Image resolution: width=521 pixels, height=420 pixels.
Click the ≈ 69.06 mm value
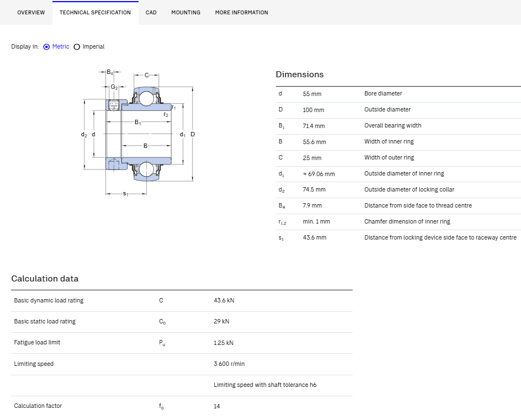[x=318, y=174]
